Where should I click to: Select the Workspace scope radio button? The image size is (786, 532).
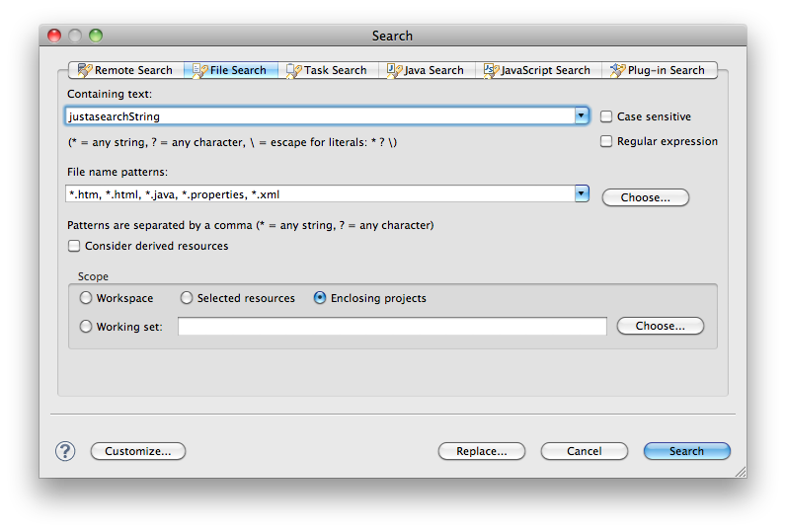pyautogui.click(x=86, y=298)
